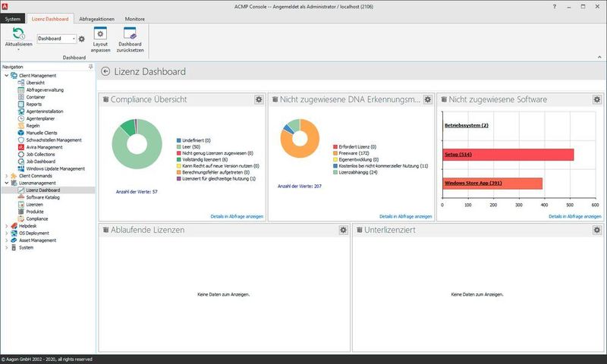Select Lizenz Dashboard tree entry

click(x=43, y=190)
